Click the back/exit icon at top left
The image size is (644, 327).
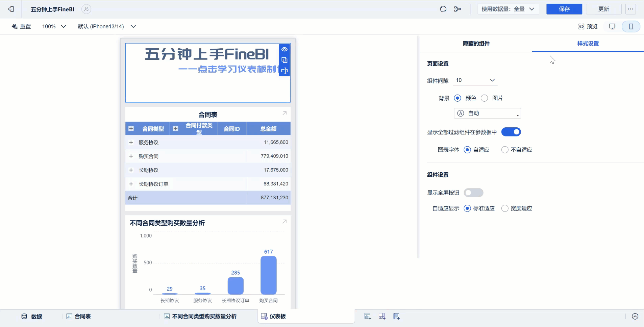11,9
